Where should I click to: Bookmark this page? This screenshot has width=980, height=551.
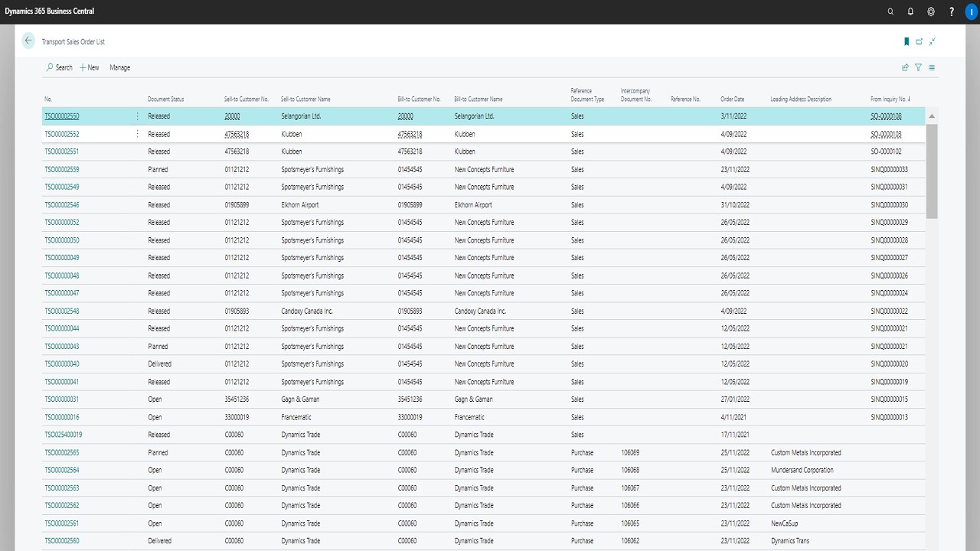tap(906, 41)
